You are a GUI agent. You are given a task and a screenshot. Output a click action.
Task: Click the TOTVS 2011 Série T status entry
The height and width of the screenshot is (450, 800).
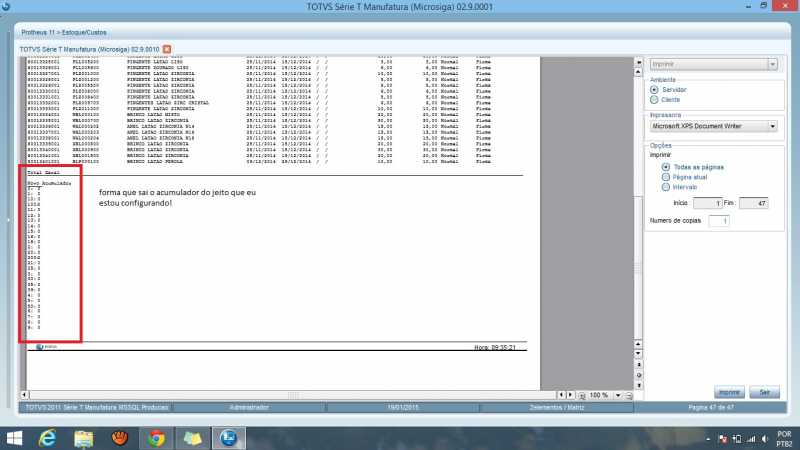(96, 408)
